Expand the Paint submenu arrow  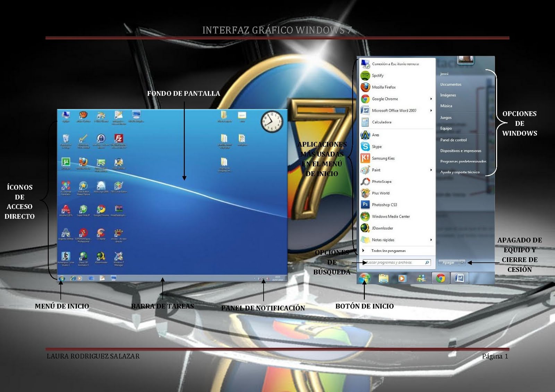[x=431, y=170]
